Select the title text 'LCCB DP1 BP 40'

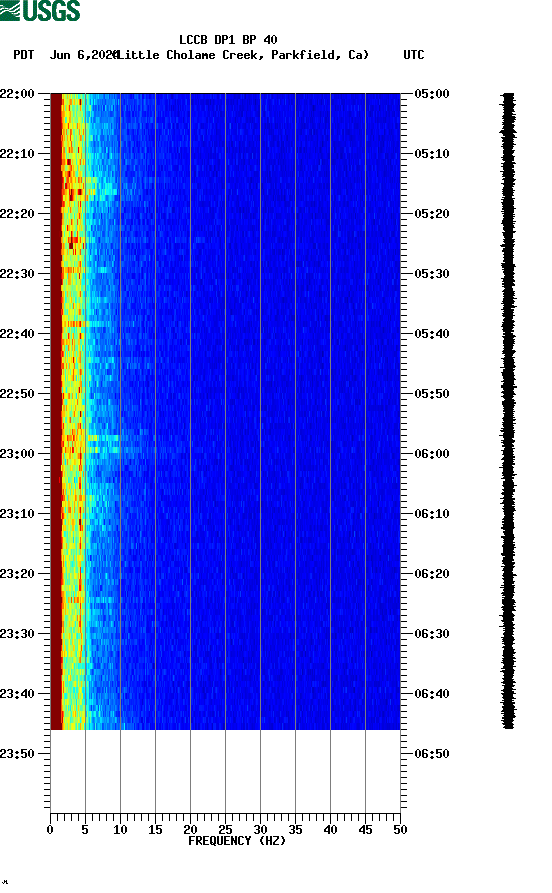click(228, 40)
